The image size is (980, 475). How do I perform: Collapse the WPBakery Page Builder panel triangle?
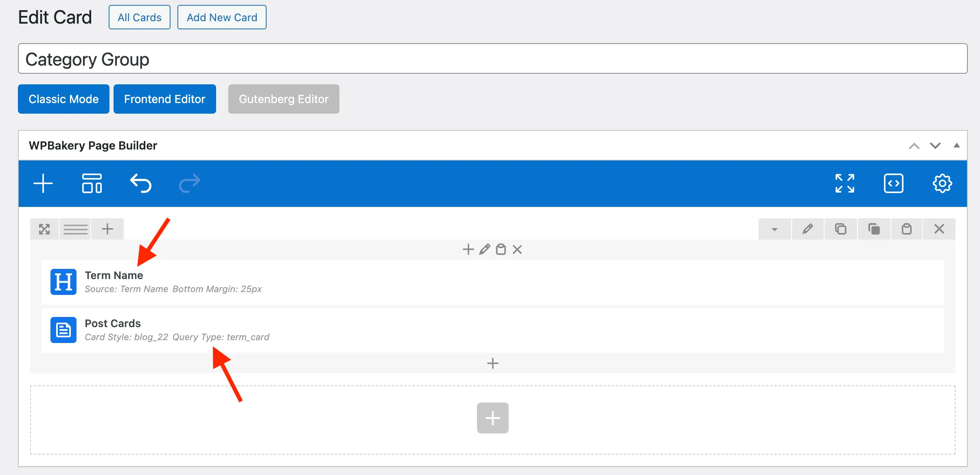click(957, 145)
